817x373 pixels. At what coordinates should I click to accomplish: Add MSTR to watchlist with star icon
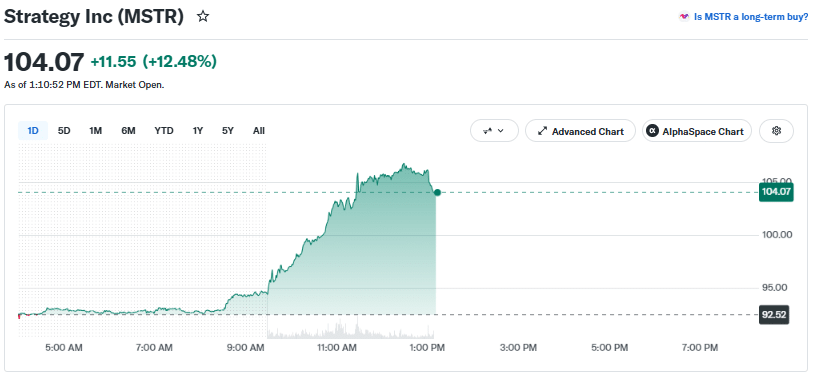click(x=203, y=17)
